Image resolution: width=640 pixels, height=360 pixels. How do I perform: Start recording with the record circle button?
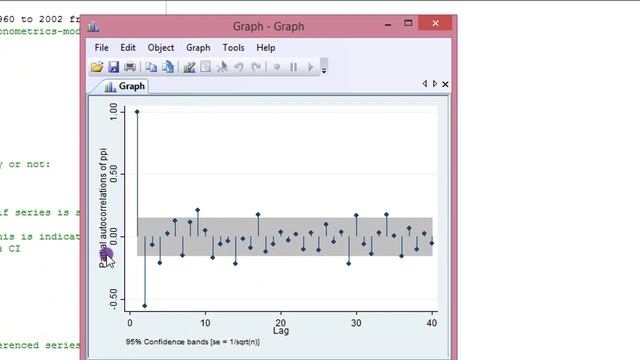coord(277,67)
